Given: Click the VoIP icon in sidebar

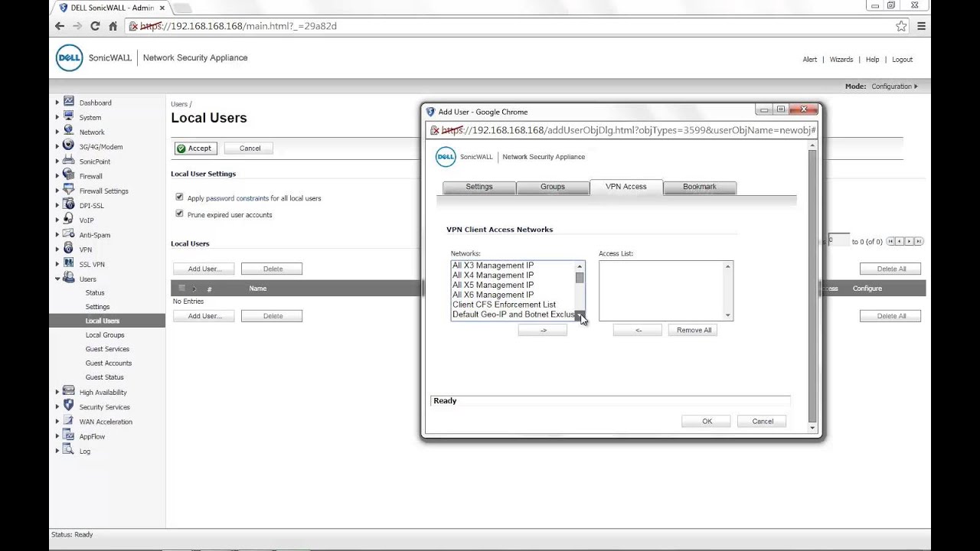Looking at the screenshot, I should point(69,219).
